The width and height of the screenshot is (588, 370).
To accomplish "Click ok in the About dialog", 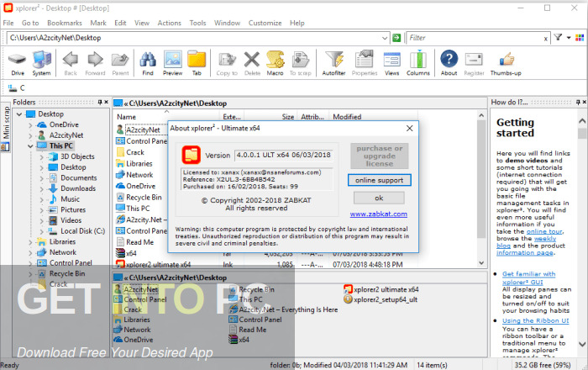I will [379, 198].
